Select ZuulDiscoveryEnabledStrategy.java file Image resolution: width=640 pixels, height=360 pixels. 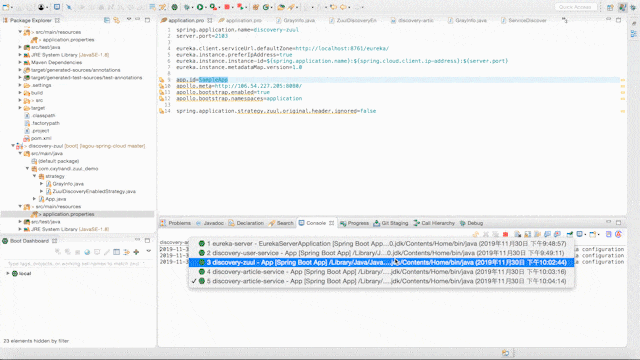point(93,191)
